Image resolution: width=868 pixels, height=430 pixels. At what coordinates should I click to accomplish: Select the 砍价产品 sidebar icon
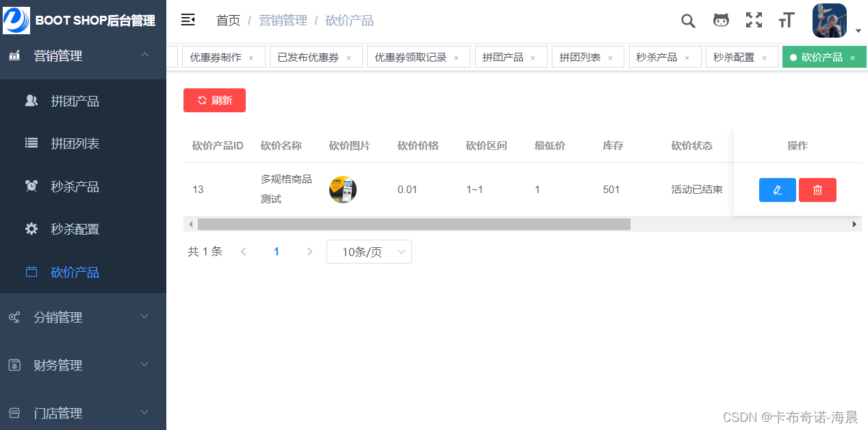(x=31, y=272)
